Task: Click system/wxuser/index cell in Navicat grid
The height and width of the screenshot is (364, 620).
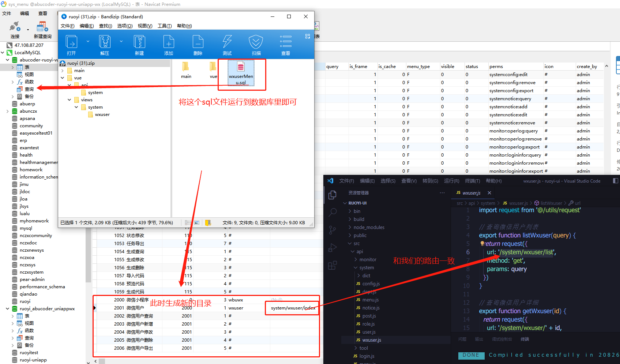Action: [293, 308]
